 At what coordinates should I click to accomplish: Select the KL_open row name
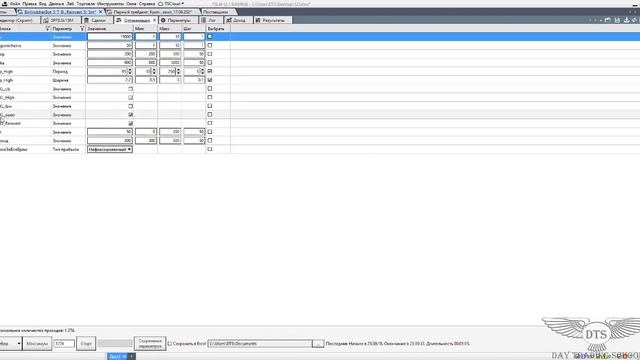[7, 115]
